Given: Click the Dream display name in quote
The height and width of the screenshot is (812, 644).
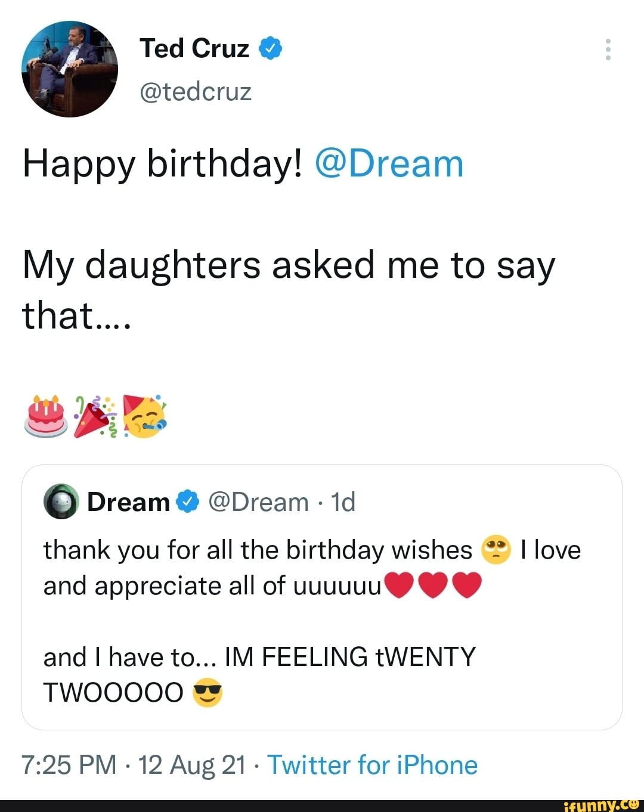Looking at the screenshot, I should 128,502.
